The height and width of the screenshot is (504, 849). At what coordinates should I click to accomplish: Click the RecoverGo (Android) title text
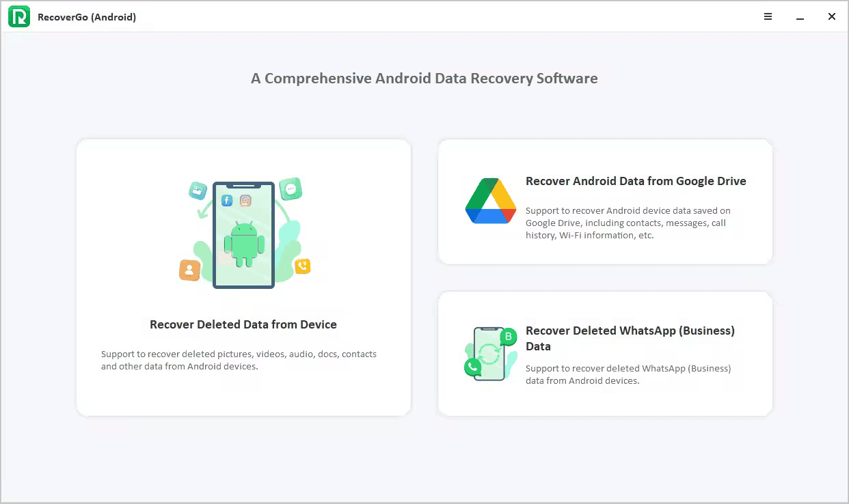(x=87, y=17)
